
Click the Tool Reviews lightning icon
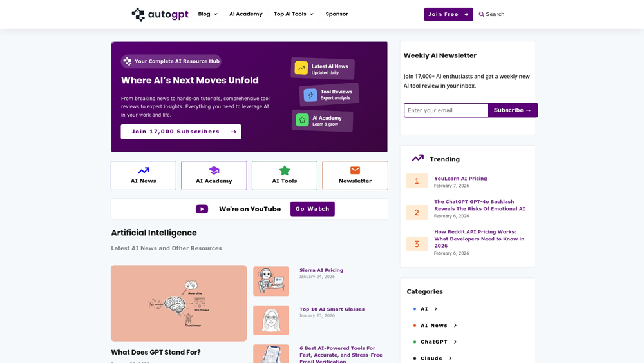[310, 95]
